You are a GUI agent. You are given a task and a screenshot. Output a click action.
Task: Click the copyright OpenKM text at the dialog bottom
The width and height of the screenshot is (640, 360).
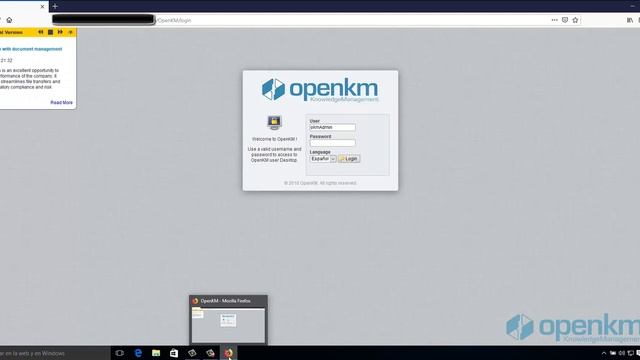click(320, 183)
